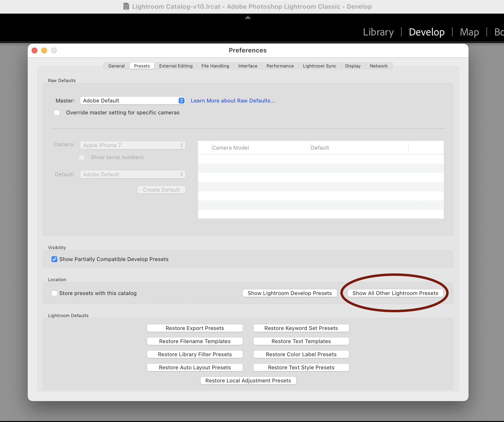Go to the File Handling tab
Screen dimensions: 504x422
pos(215,66)
